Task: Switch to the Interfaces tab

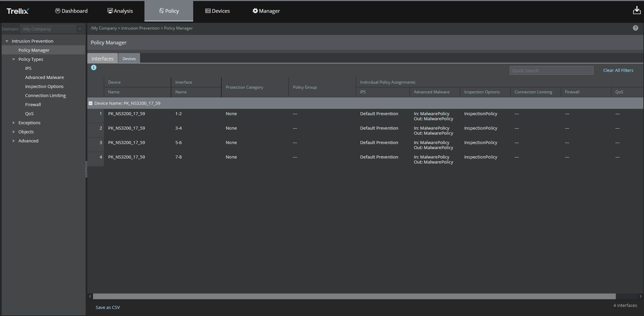Action: (x=102, y=58)
